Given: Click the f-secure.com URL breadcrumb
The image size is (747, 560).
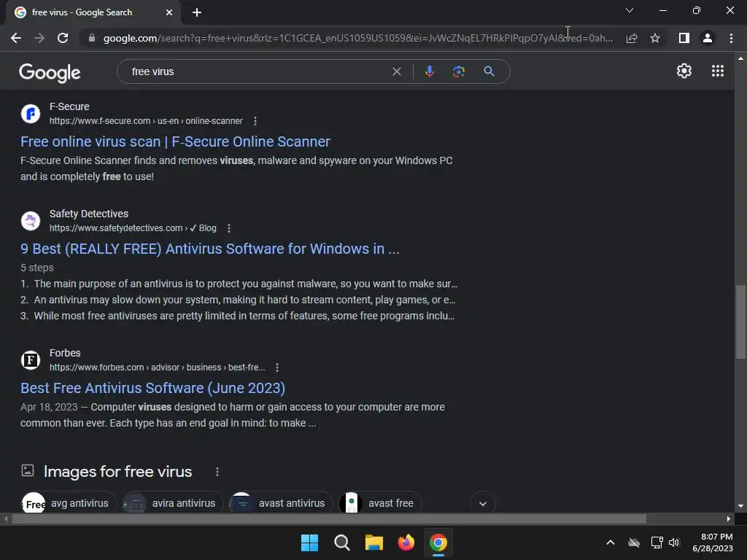Looking at the screenshot, I should pos(146,121).
